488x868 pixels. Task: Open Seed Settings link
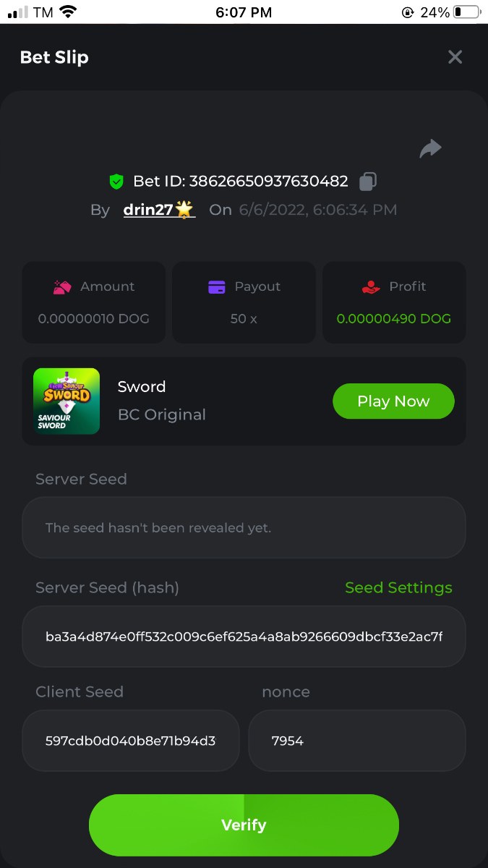[x=398, y=587]
